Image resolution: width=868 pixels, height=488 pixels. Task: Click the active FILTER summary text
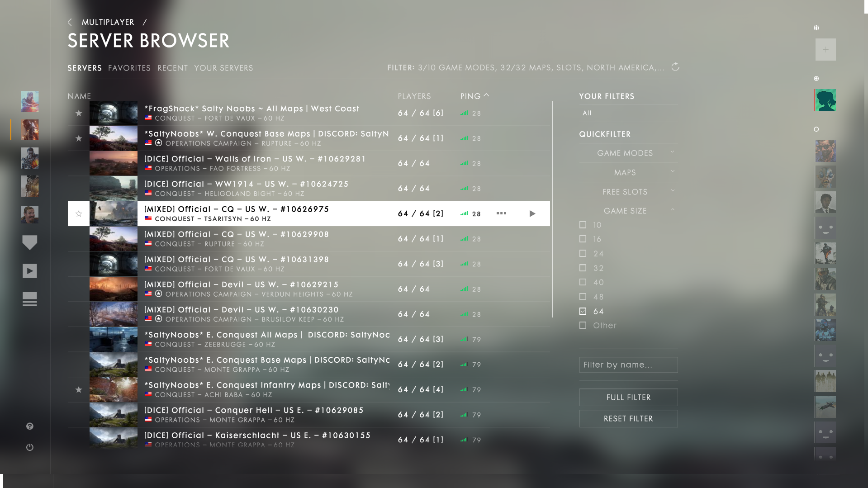tap(526, 67)
